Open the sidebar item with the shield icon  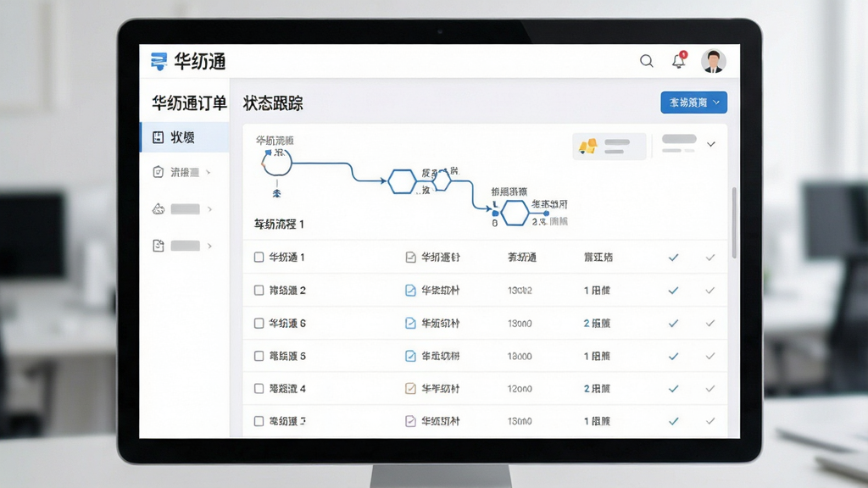pos(185,172)
